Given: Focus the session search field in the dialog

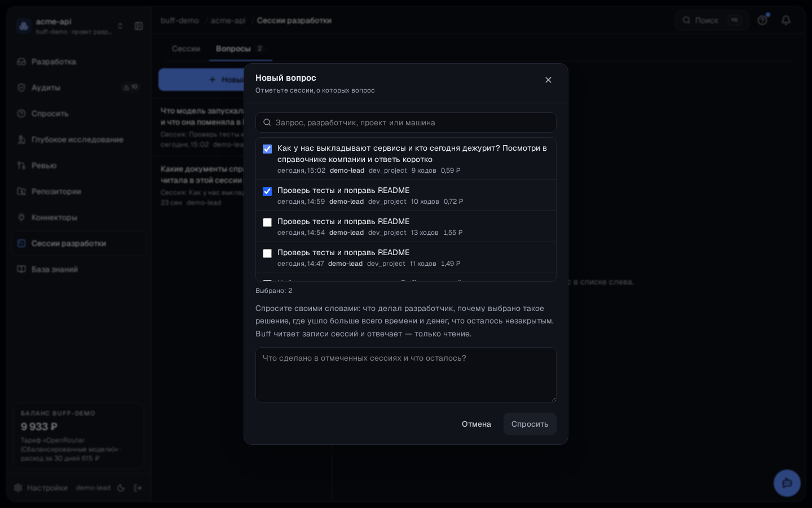Looking at the screenshot, I should coord(406,122).
